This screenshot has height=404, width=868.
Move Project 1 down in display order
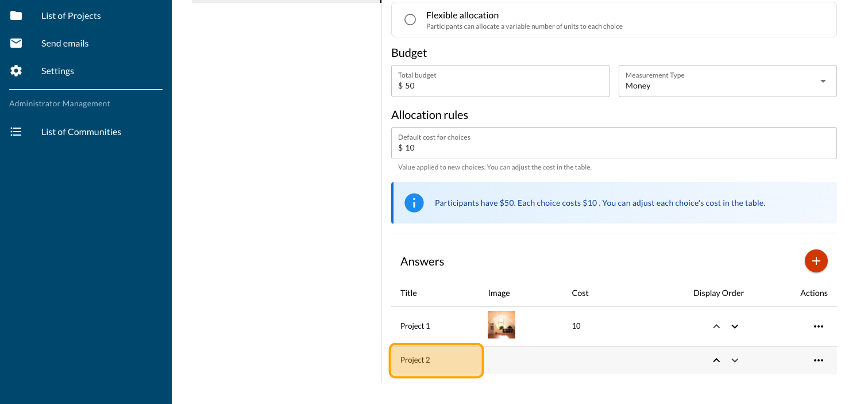pyautogui.click(x=734, y=326)
